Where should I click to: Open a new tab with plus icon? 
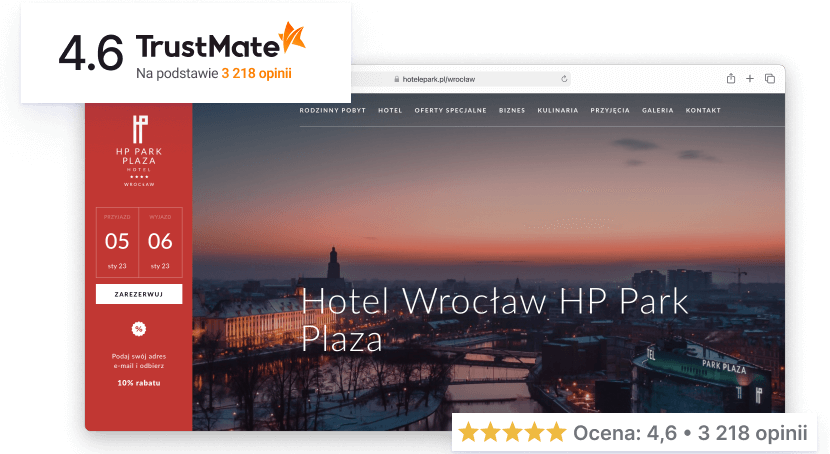click(x=750, y=78)
